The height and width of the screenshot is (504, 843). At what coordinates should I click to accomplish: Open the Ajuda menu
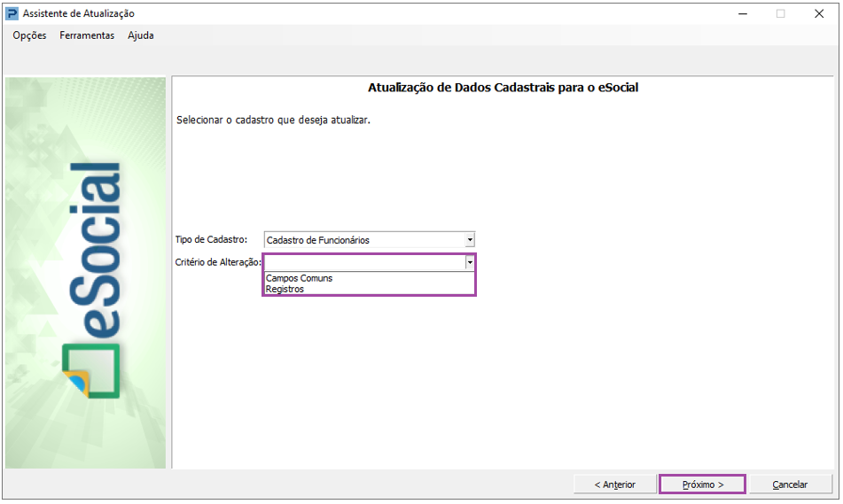[141, 35]
